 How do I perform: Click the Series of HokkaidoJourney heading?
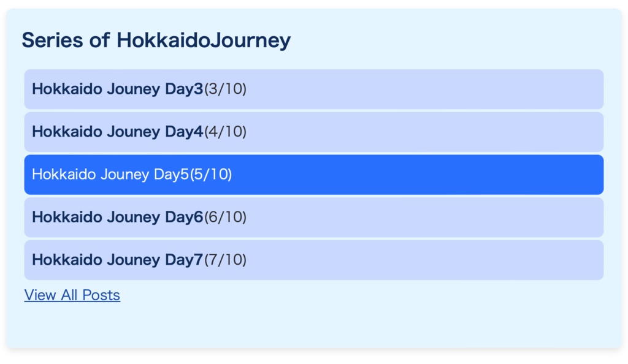pos(156,40)
